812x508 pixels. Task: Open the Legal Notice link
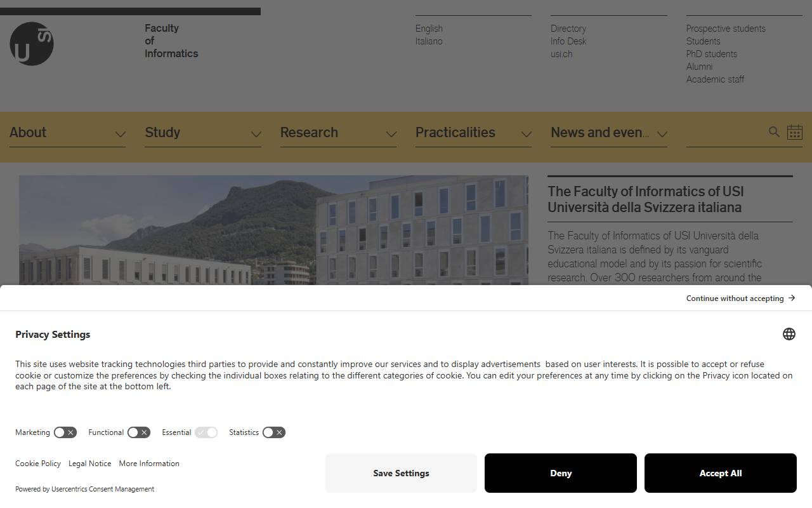click(90, 464)
